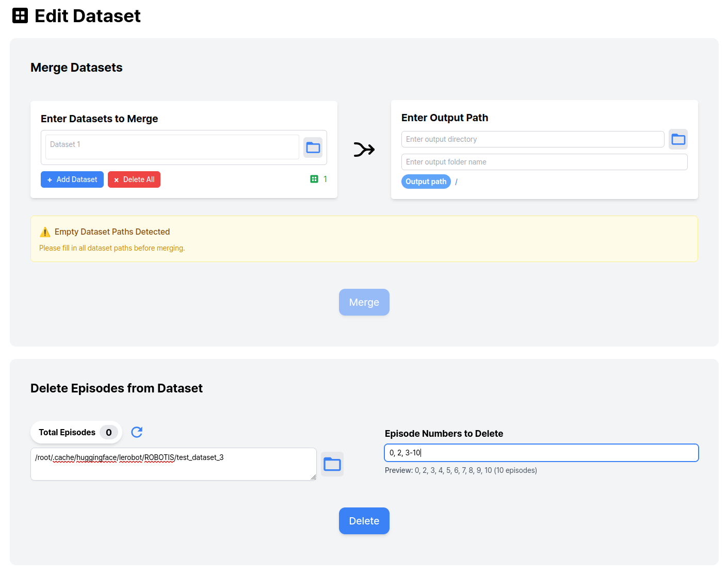The height and width of the screenshot is (575, 728).
Task: Click the Total Episodes counter pill
Action: (x=76, y=432)
